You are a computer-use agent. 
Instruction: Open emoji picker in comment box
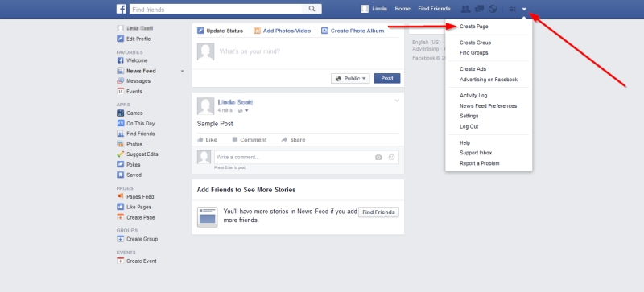click(x=391, y=158)
